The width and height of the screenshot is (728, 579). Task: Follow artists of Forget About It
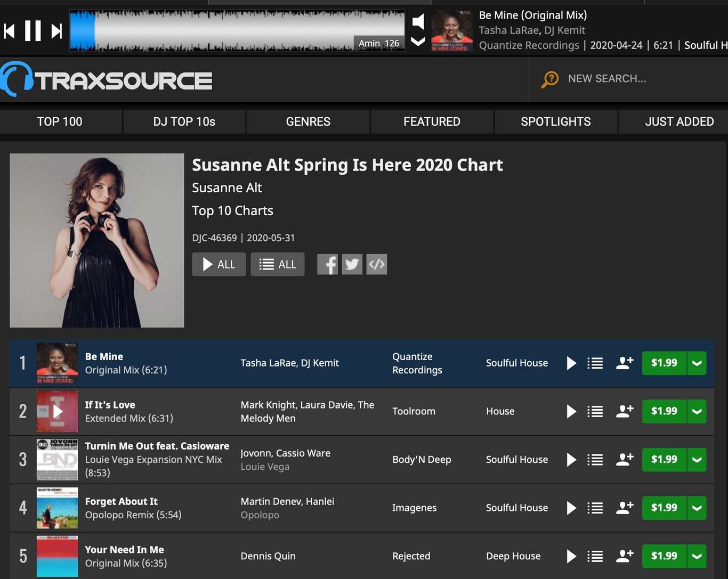point(625,508)
